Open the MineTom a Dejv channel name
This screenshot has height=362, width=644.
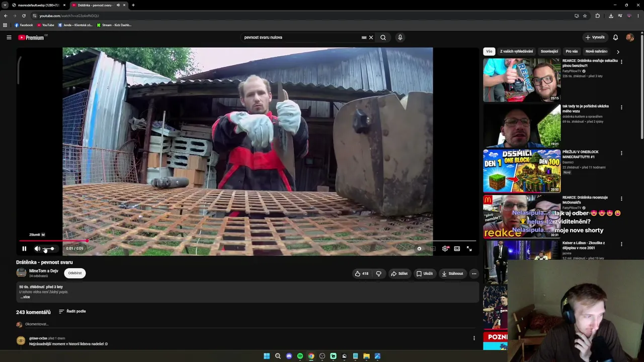[44, 271]
